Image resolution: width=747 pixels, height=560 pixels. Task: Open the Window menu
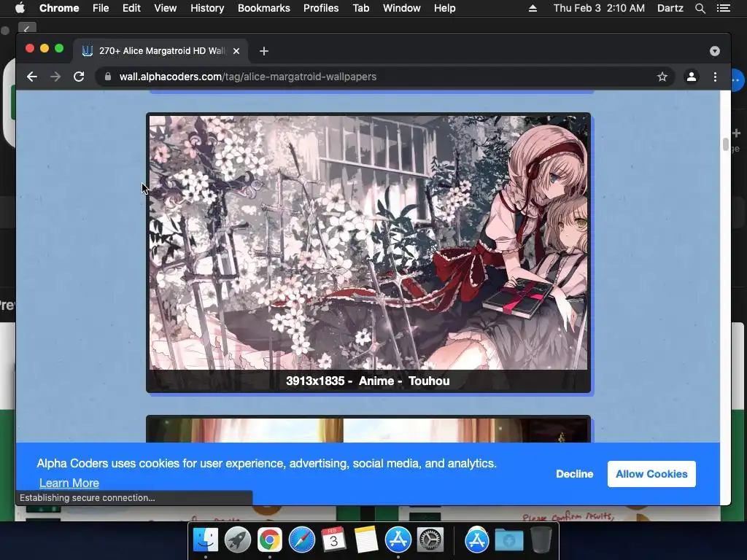(x=402, y=8)
